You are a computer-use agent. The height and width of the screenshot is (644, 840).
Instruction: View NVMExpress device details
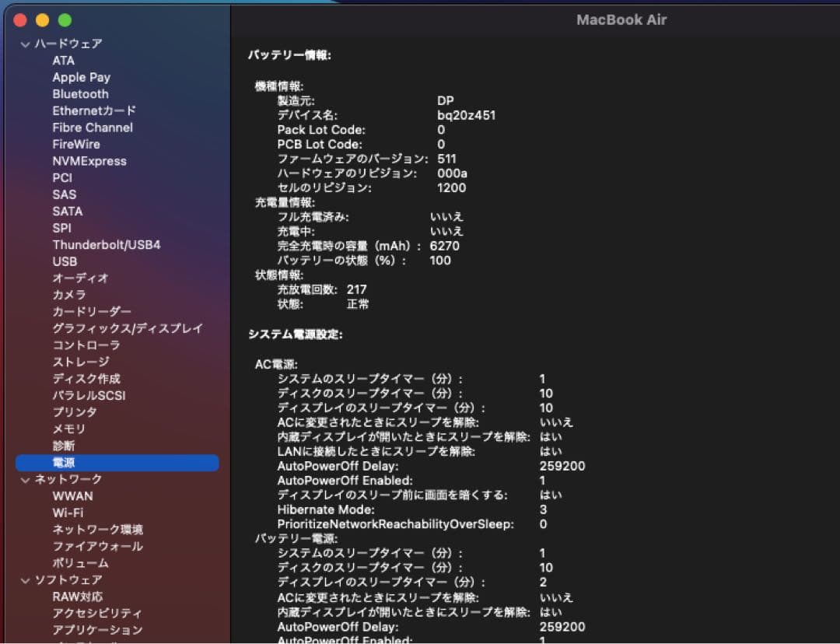(88, 161)
